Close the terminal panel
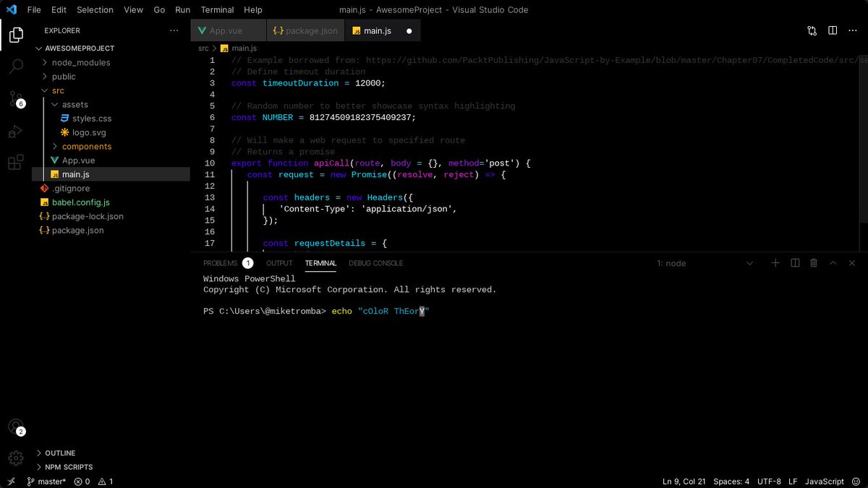 click(853, 263)
